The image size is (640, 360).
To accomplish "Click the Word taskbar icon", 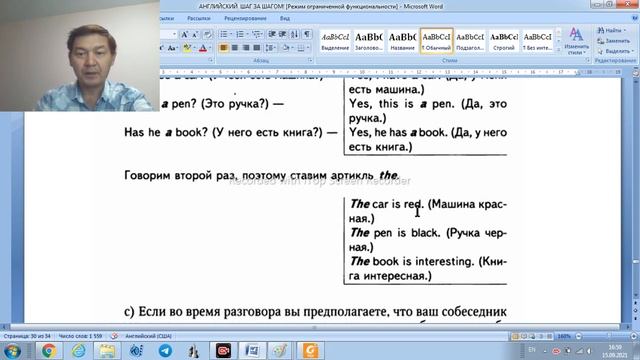I will coord(252,351).
